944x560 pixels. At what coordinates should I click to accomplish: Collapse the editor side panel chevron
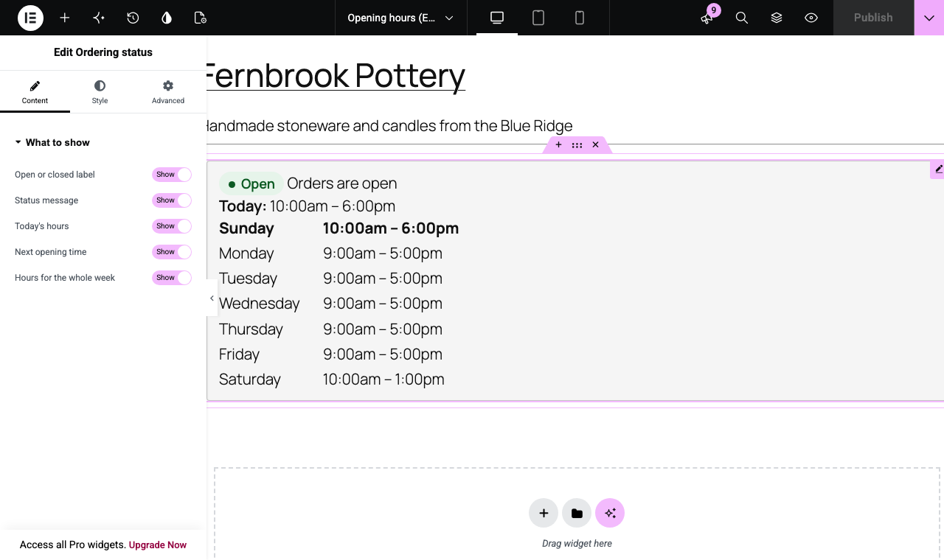pos(212,298)
